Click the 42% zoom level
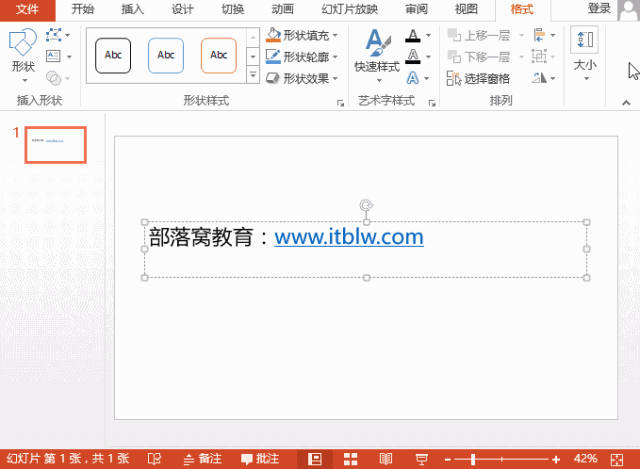 pyautogui.click(x=585, y=459)
